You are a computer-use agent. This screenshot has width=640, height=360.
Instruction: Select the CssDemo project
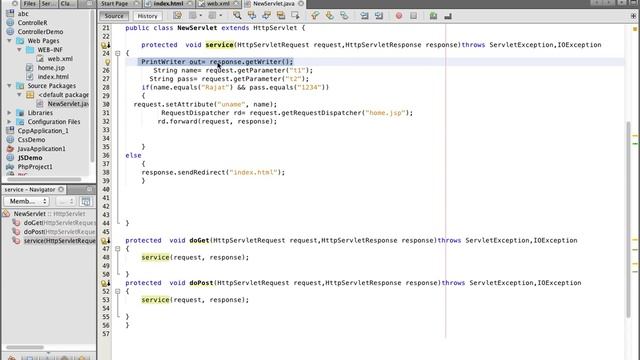31,140
